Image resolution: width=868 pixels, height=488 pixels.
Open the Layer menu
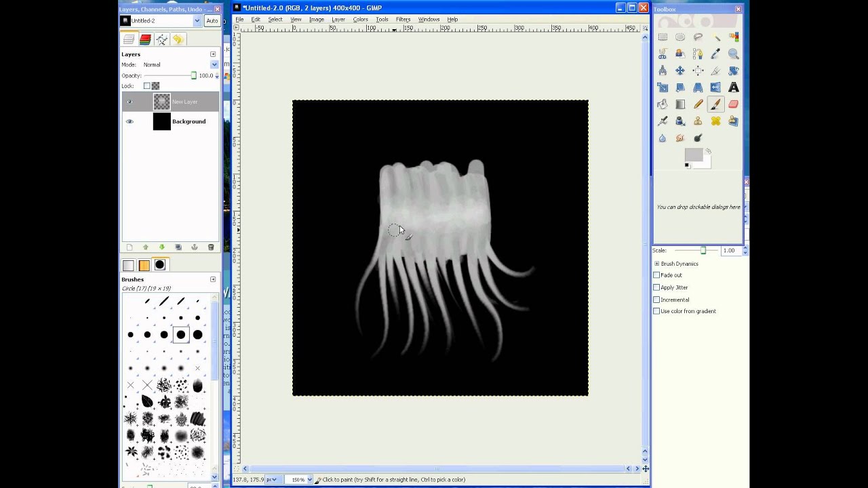(338, 19)
